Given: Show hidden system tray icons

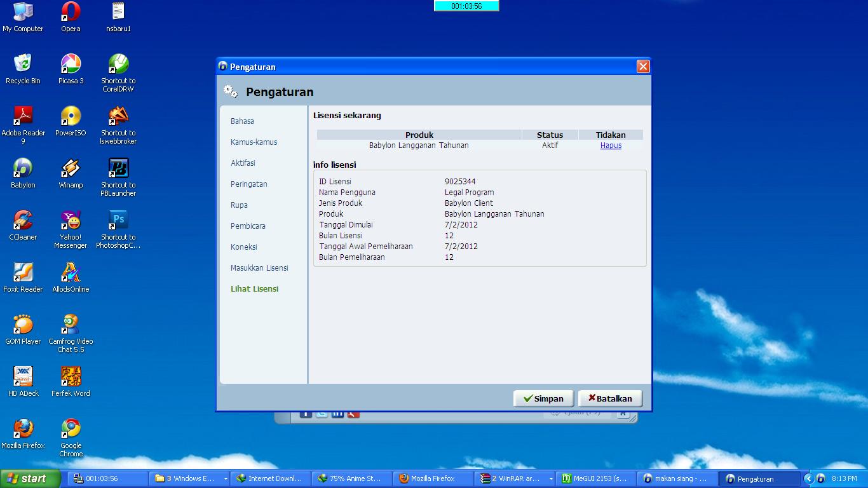Looking at the screenshot, I should click(808, 478).
